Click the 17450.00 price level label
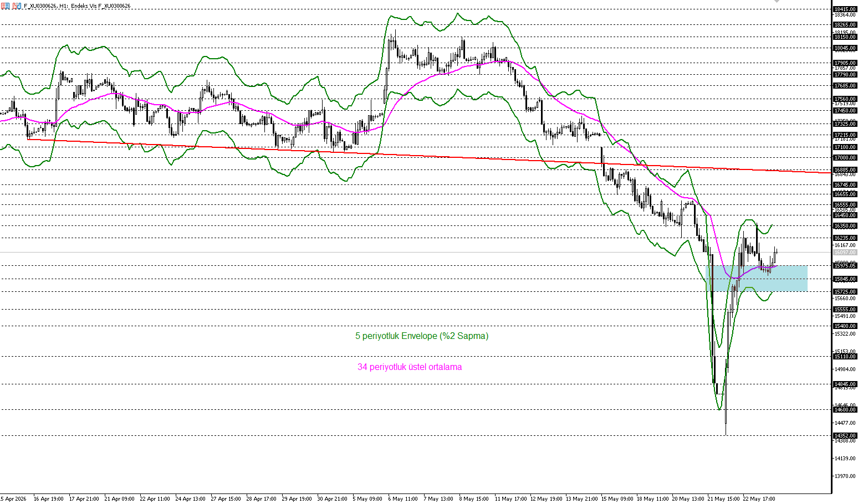The width and height of the screenshot is (863, 504). 845,111
